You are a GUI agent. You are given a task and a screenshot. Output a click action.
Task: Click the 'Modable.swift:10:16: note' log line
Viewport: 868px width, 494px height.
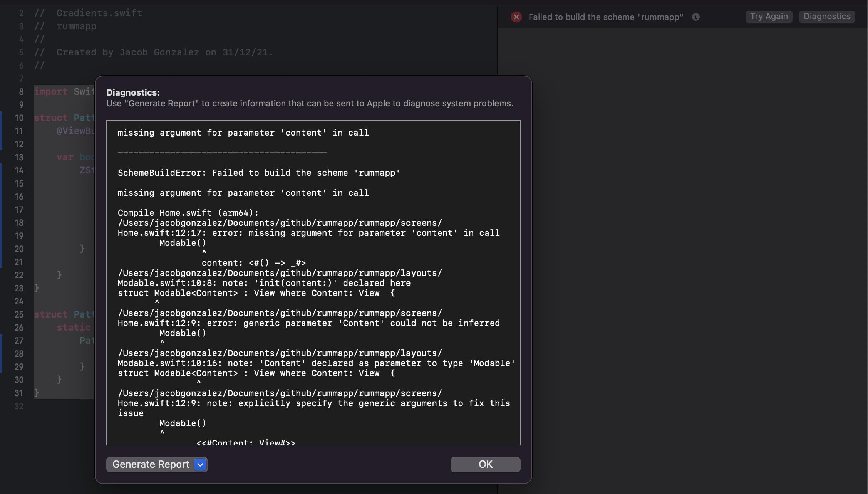[316, 363]
